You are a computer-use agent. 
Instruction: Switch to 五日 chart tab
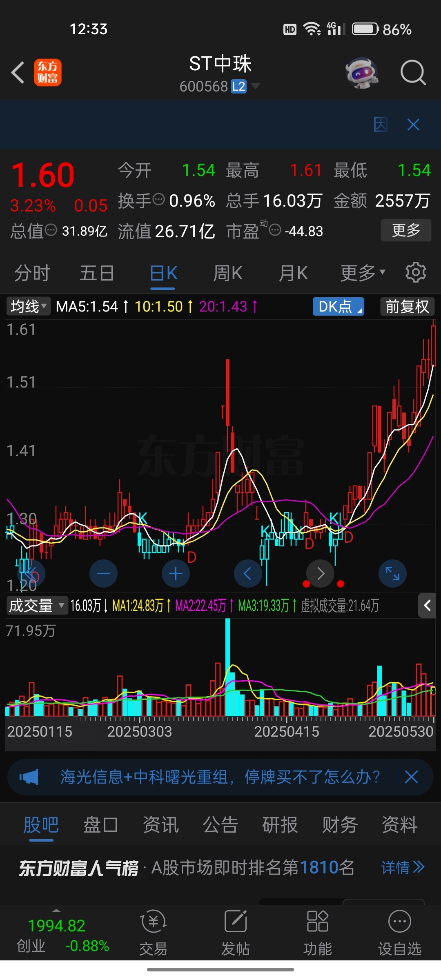97,273
